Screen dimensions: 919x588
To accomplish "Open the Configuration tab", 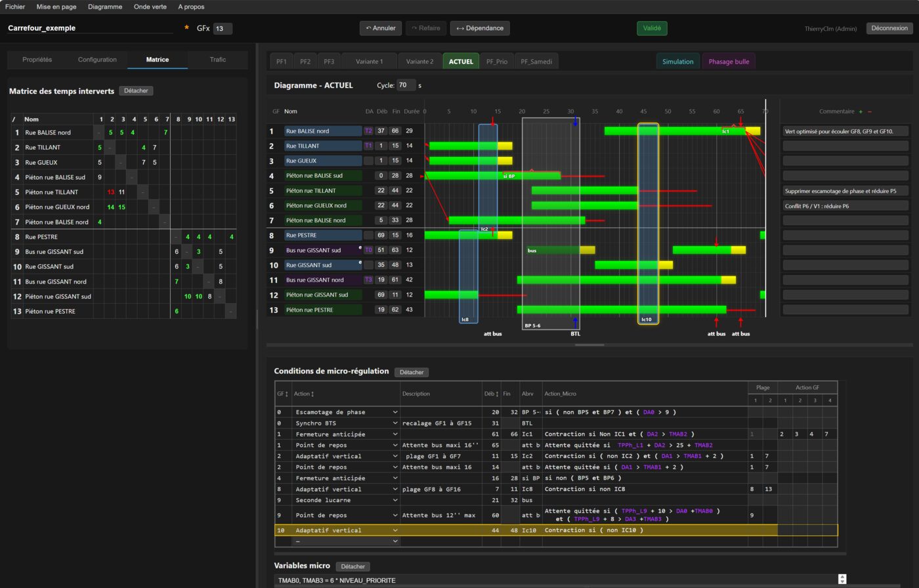I will click(97, 60).
